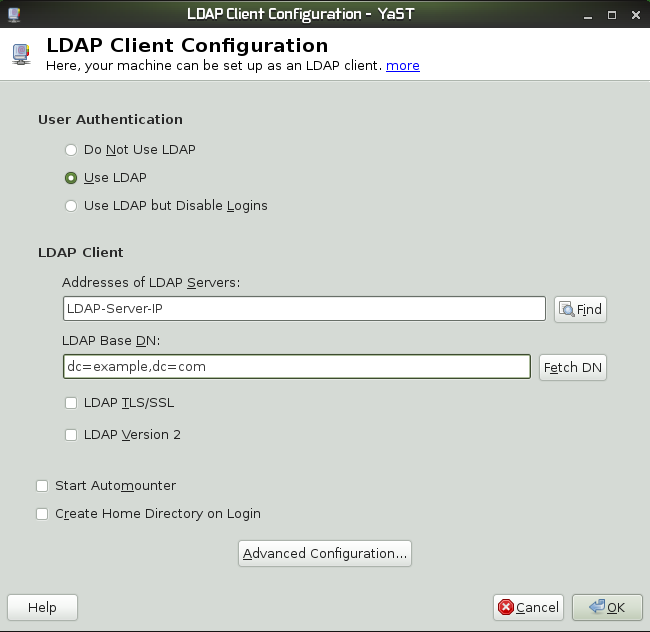Viewport: 650px width, 632px height.
Task: Click the LDAP Client Configuration page title
Action: coord(187,45)
